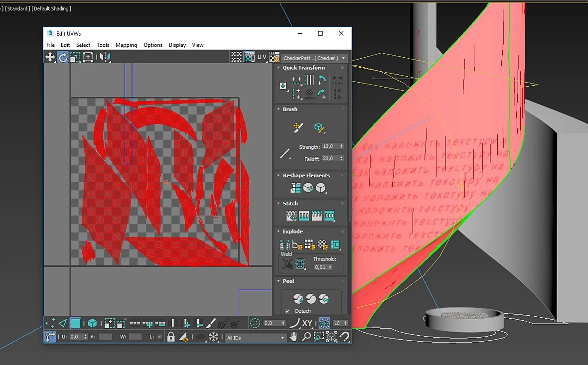Click Relax Until Flat icon

pyautogui.click(x=308, y=188)
